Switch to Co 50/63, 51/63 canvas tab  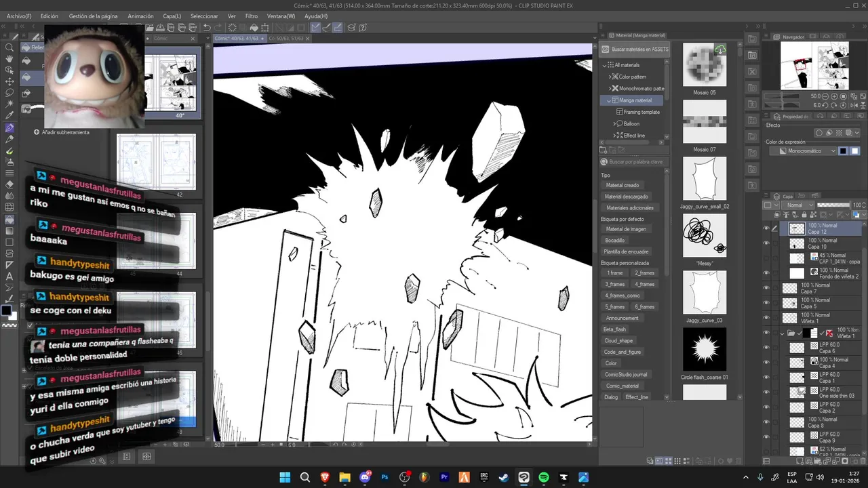tap(288, 39)
